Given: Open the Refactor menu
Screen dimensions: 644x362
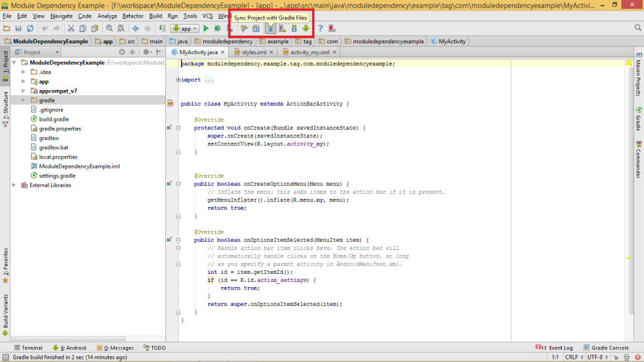Looking at the screenshot, I should coord(133,16).
